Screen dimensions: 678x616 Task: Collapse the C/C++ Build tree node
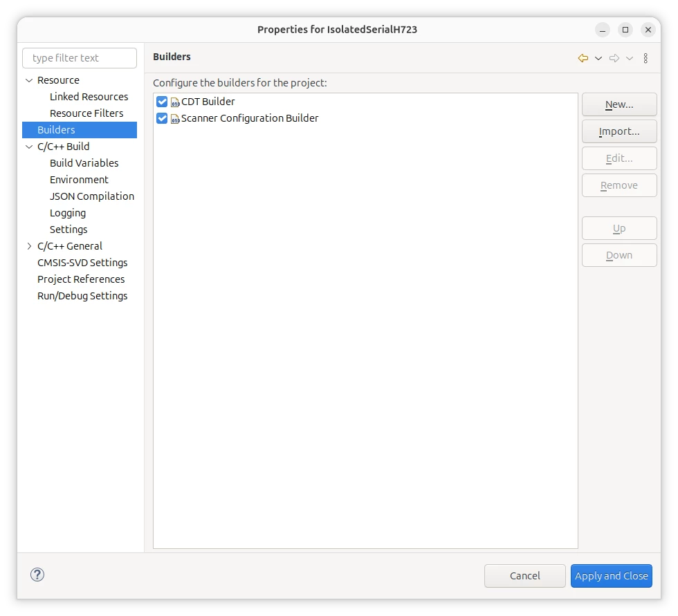tap(29, 147)
